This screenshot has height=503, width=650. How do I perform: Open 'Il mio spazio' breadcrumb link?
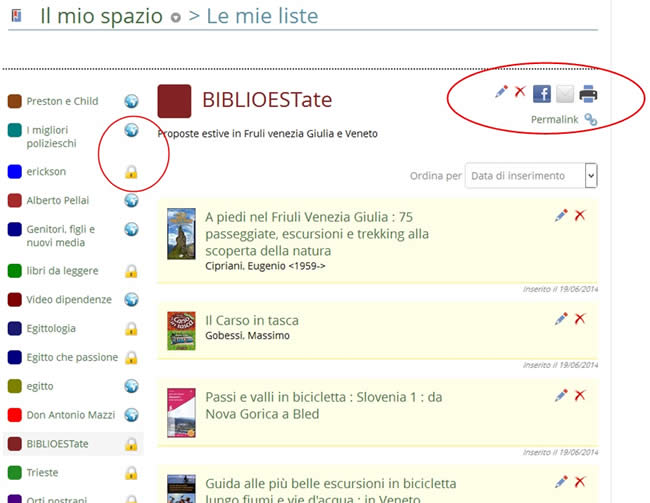click(101, 16)
